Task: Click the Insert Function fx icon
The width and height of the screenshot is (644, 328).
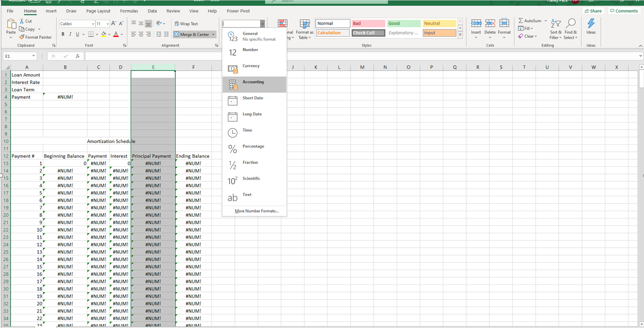Action: click(x=78, y=56)
